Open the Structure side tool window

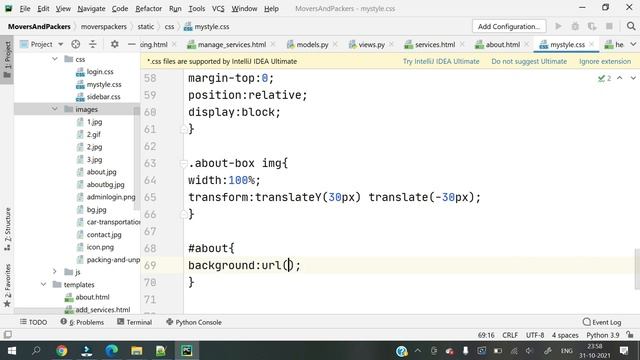pos(7,229)
